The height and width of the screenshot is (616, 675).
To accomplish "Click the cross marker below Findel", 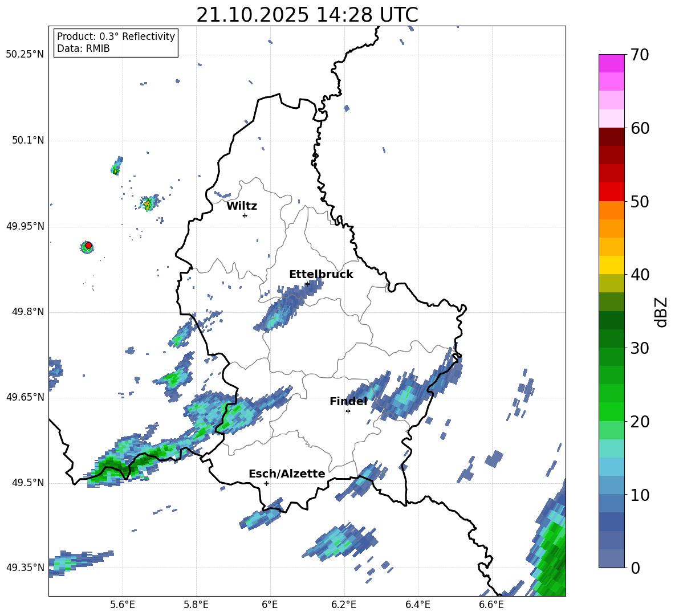I will coord(348,411).
